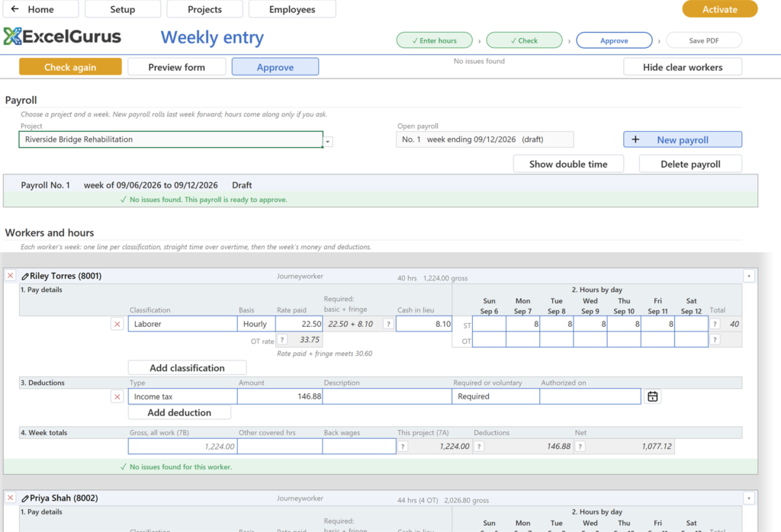Open help icon for overtime total row
Image resolution: width=781 pixels, height=532 pixels.
point(715,340)
